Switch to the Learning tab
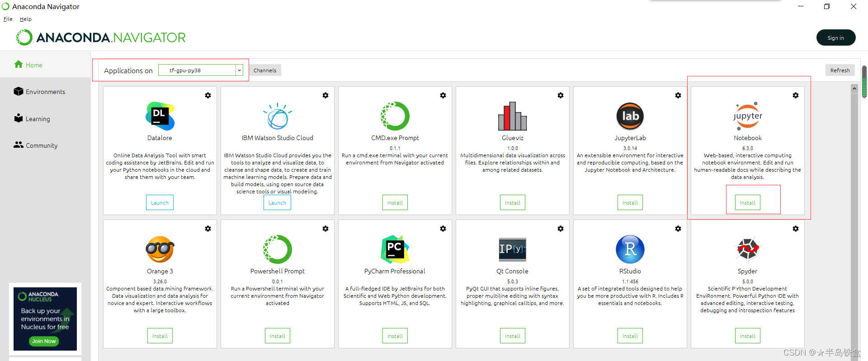Screen dimensions: 868x361 [x=45, y=119]
